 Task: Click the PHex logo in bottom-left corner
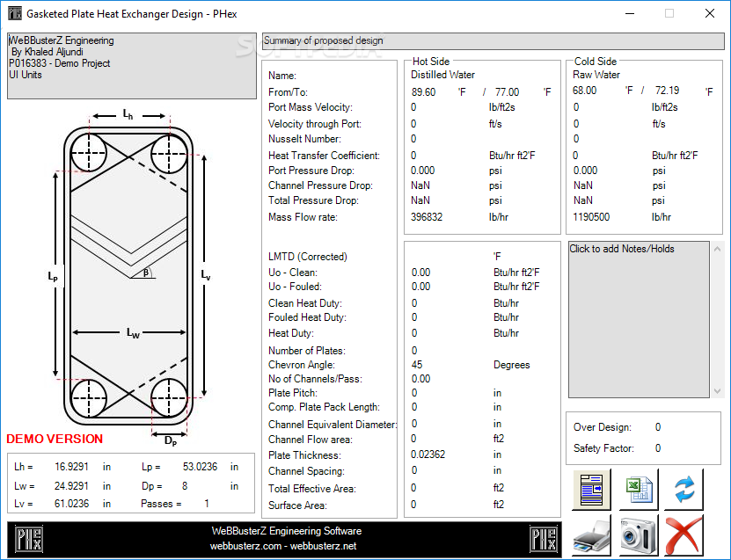[27, 539]
